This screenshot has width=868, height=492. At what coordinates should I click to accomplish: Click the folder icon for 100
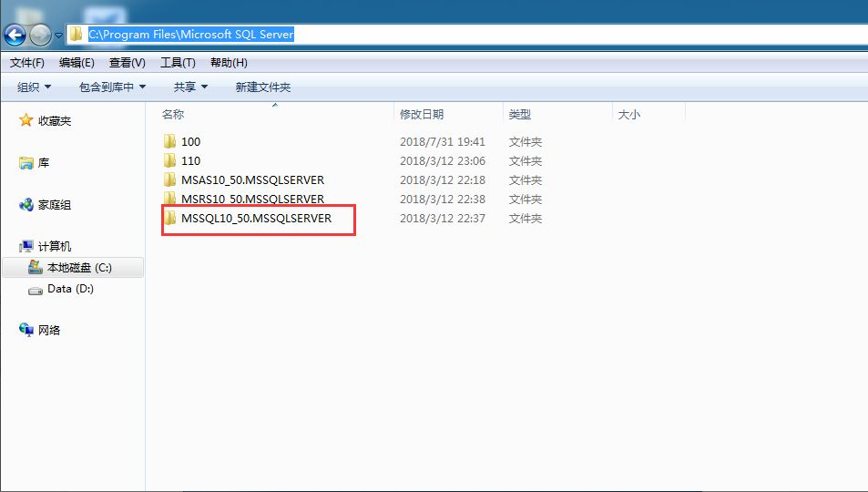coord(170,140)
